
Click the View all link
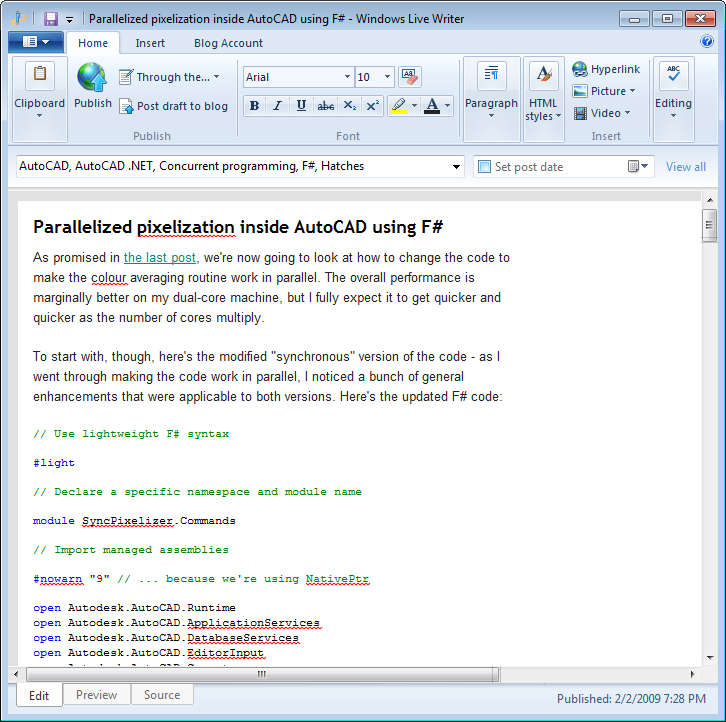click(686, 167)
